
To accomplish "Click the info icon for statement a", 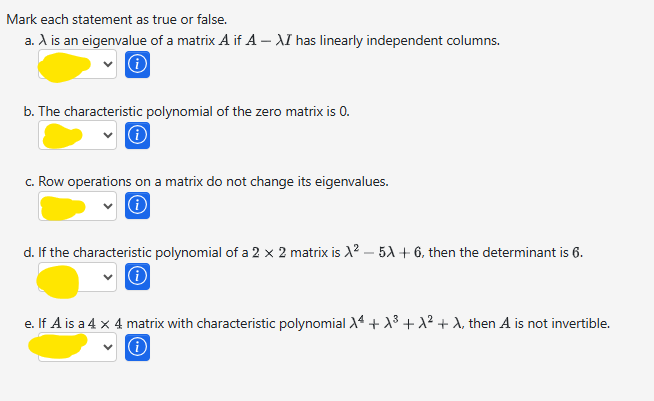I will click(x=140, y=65).
